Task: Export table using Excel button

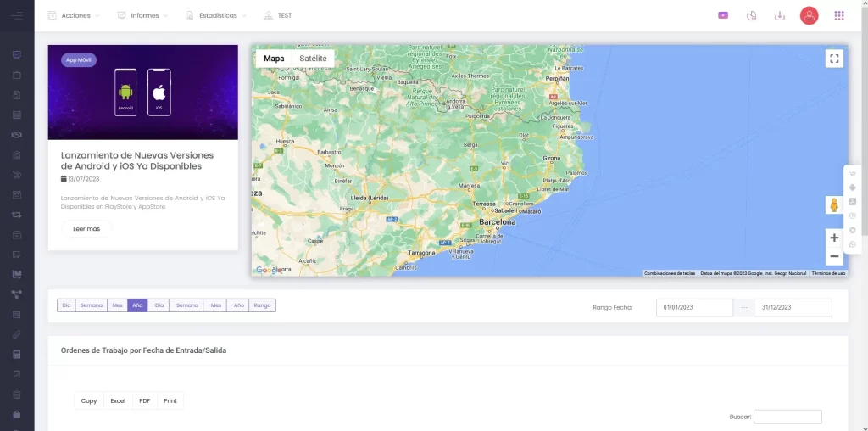Action: 118,400
